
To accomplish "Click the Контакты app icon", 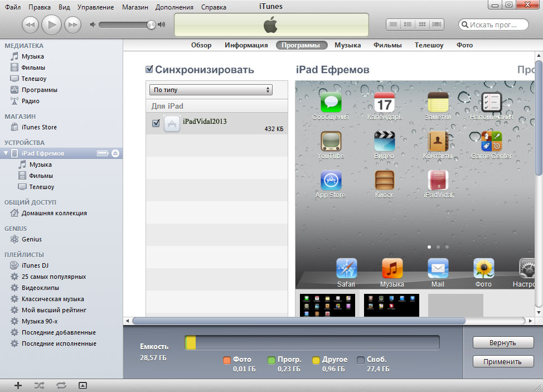I will click(x=438, y=141).
